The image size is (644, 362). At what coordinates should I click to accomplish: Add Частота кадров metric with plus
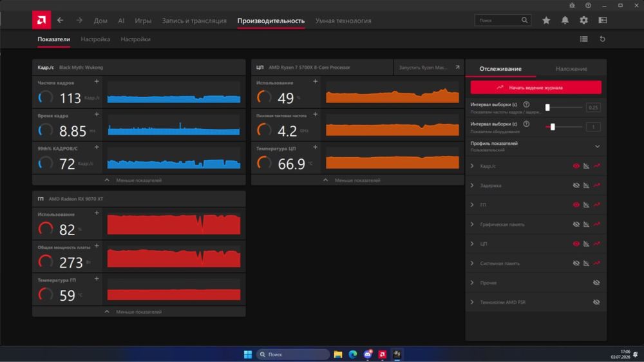point(97,82)
